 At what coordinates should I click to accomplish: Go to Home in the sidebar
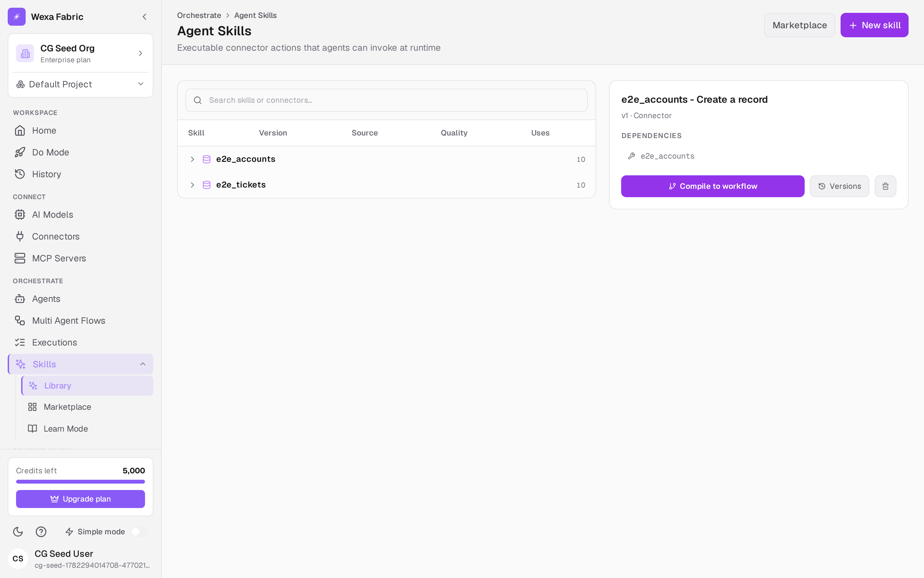pyautogui.click(x=81, y=131)
